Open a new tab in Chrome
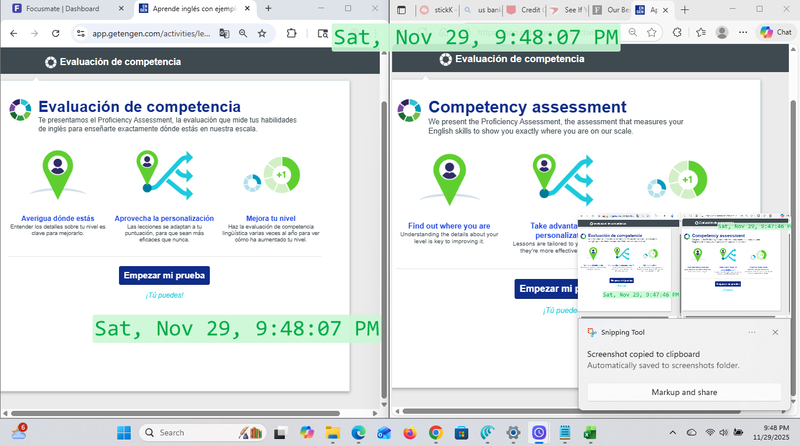The height and width of the screenshot is (446, 800). [x=269, y=10]
